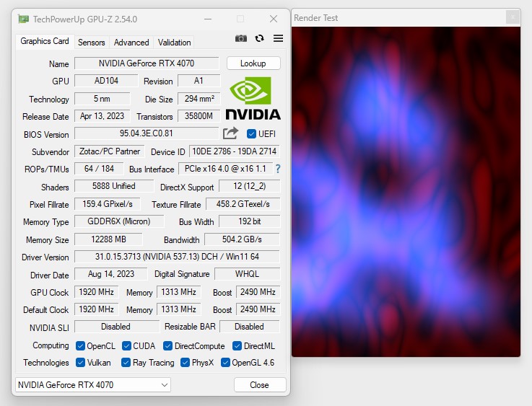The height and width of the screenshot is (406, 532).
Task: Click the GPU field showing AD104
Action: (106, 81)
